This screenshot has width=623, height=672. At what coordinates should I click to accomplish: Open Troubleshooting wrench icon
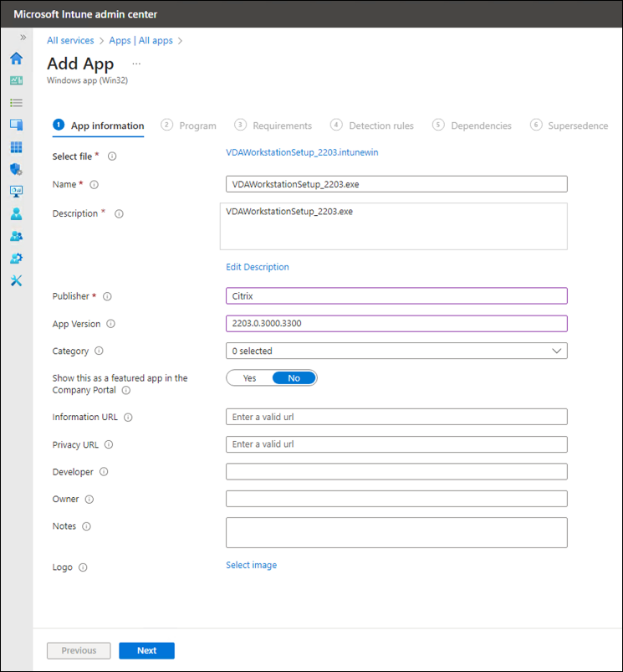[16, 280]
